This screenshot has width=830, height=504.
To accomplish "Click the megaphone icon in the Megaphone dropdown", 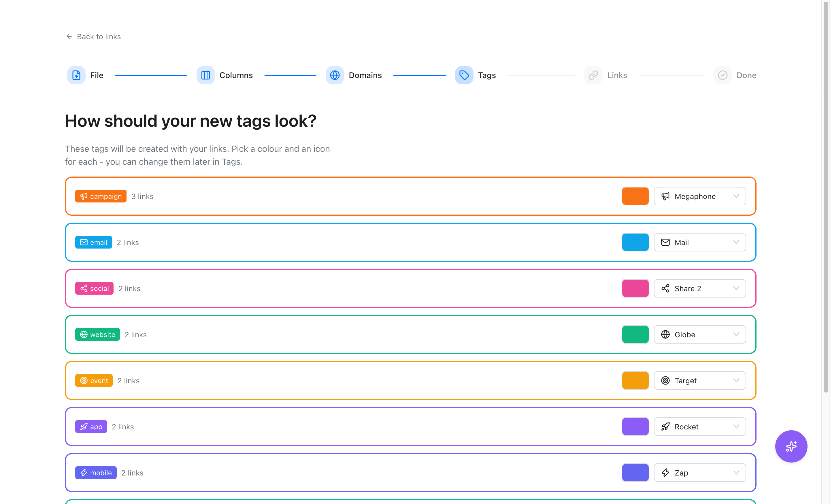I will point(665,196).
